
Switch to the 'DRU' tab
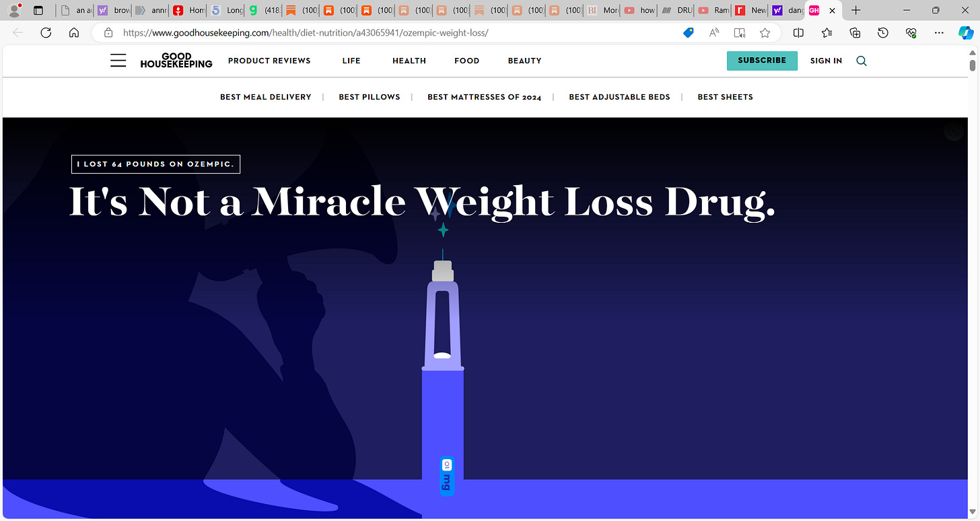click(676, 11)
